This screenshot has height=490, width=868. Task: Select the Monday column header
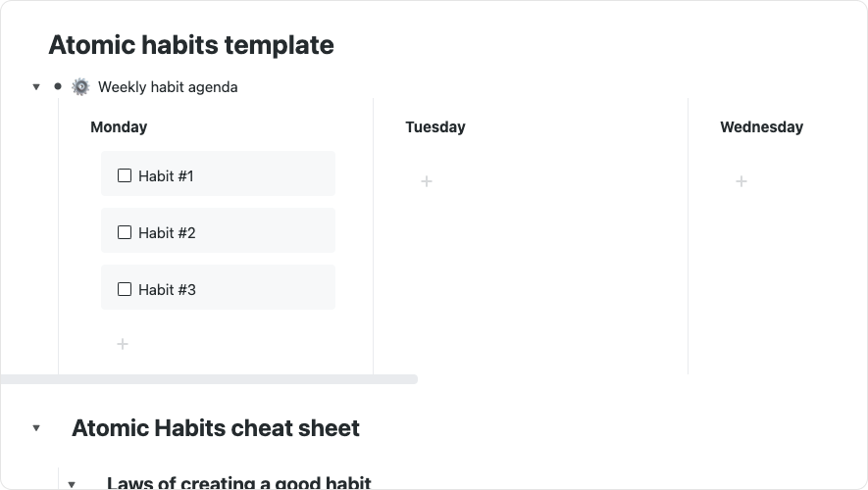point(119,126)
